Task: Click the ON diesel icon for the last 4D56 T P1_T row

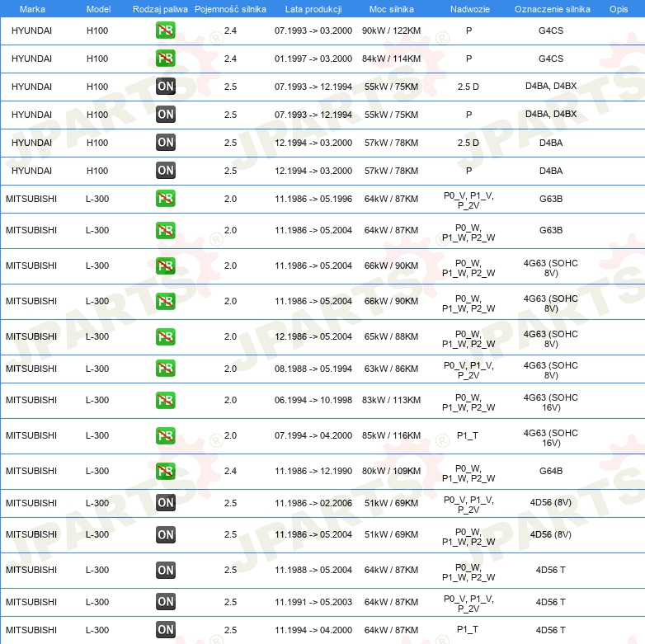Action: click(x=165, y=629)
